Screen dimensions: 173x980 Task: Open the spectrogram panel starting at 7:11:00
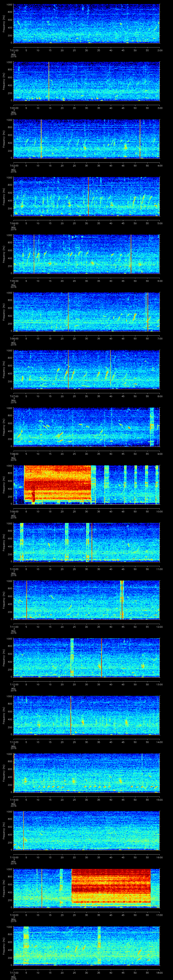tap(86, 600)
